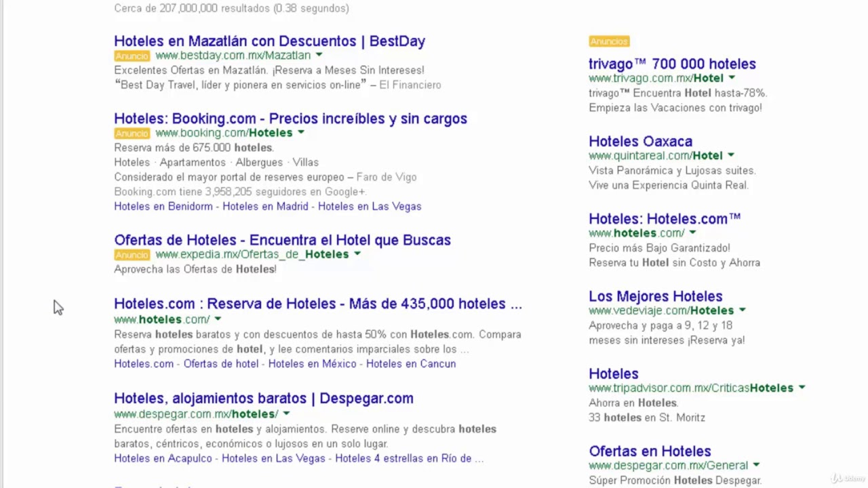Click Vista Panorámica y Lujosas suites text
The height and width of the screenshot is (488, 868).
tap(672, 171)
